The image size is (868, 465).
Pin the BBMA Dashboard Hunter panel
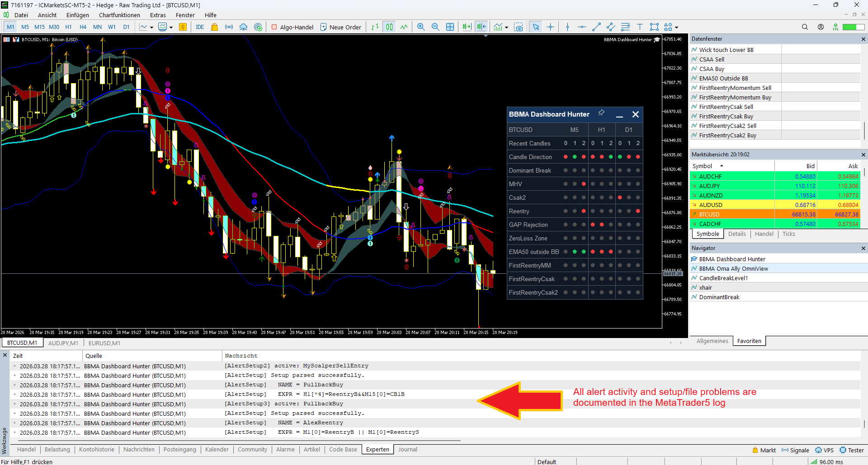click(601, 113)
